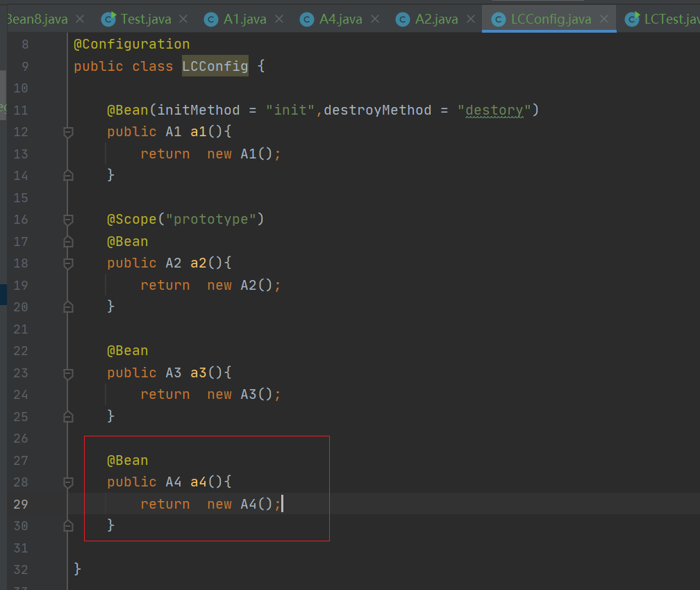Click the @Configuration annotation
The height and width of the screenshot is (590, 700).
(132, 44)
